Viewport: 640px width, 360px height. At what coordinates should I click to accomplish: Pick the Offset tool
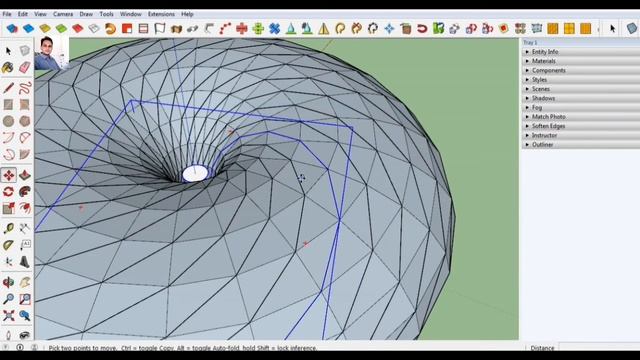point(24,208)
